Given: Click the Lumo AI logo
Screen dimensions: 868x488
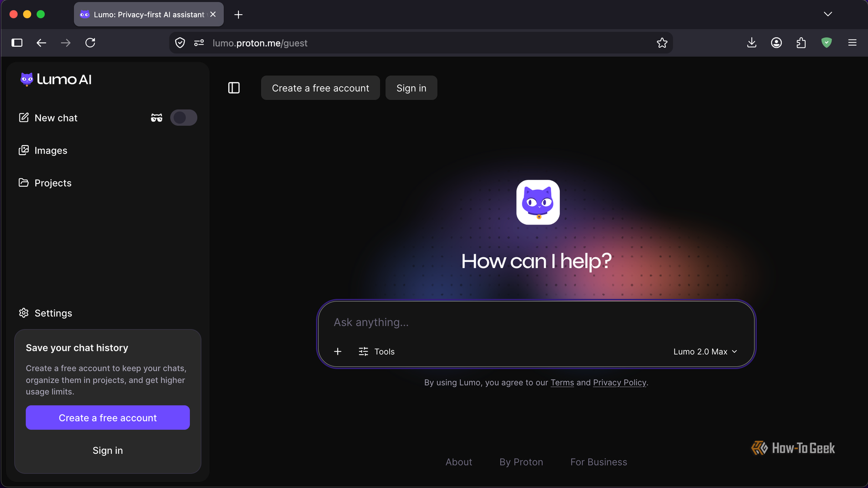Looking at the screenshot, I should [x=56, y=79].
